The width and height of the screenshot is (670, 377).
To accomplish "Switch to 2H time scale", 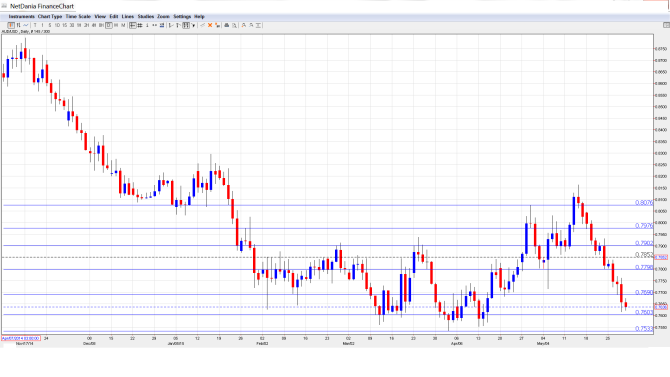I will [x=86, y=25].
